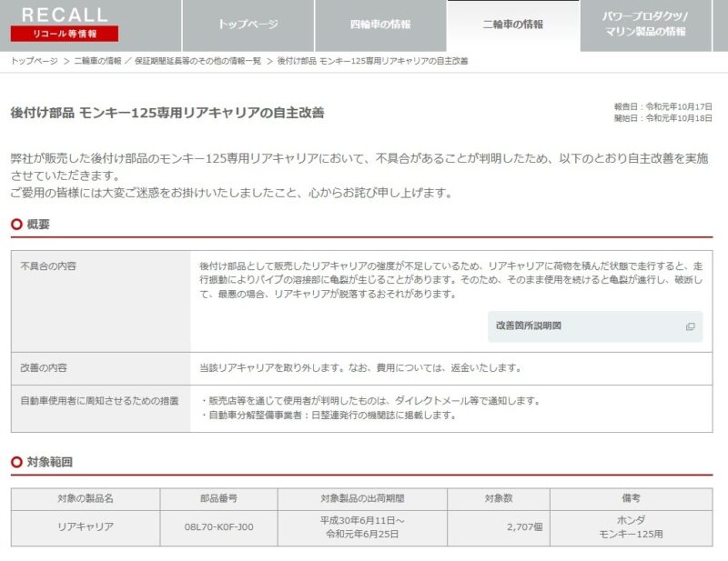
Task: Click the red circle icon beside 対象範囲
Action: 16,463
